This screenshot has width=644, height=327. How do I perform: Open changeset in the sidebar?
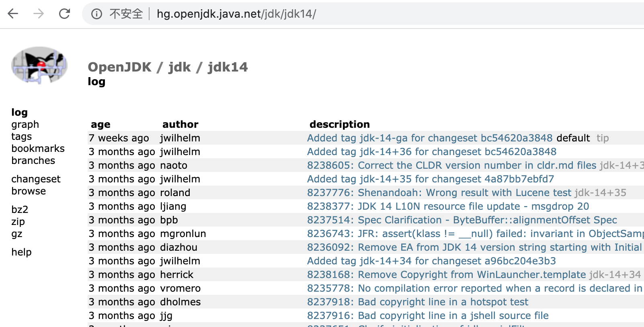pos(36,179)
